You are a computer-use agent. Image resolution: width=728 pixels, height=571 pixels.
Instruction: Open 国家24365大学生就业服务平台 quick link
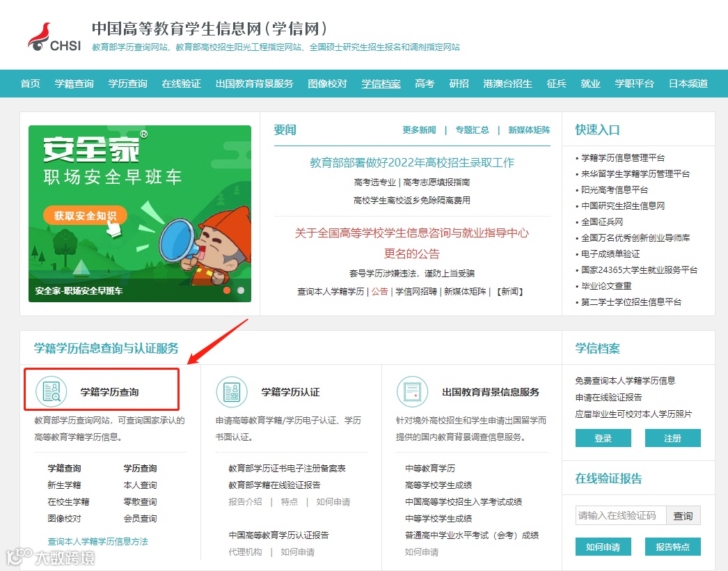click(x=640, y=270)
